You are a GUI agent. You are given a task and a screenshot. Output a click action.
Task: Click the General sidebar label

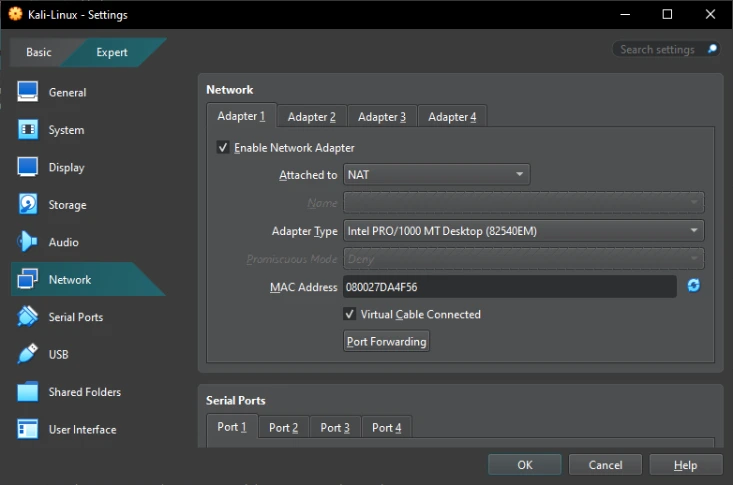tap(67, 93)
